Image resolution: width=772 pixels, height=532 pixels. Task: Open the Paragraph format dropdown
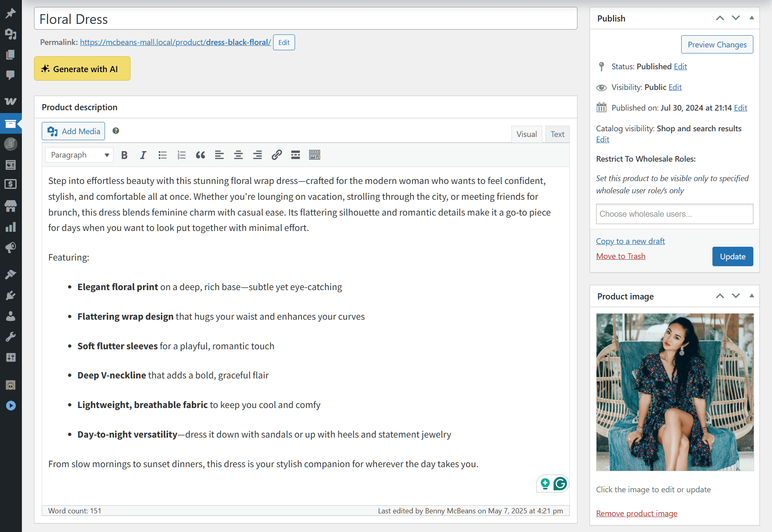[79, 155]
